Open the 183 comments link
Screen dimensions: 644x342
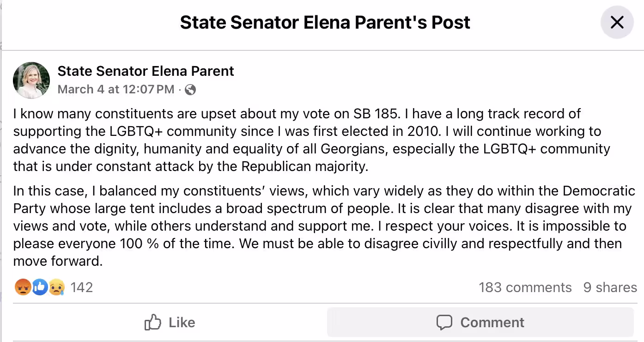[525, 287]
